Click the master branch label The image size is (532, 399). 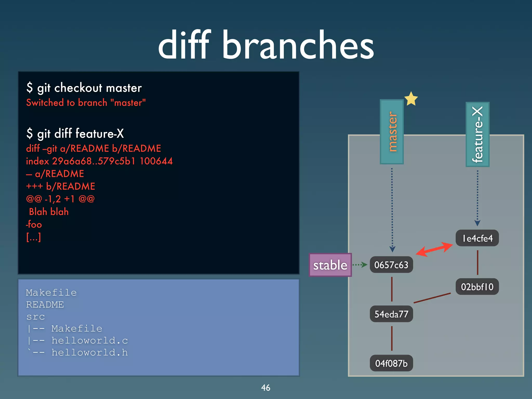click(392, 132)
